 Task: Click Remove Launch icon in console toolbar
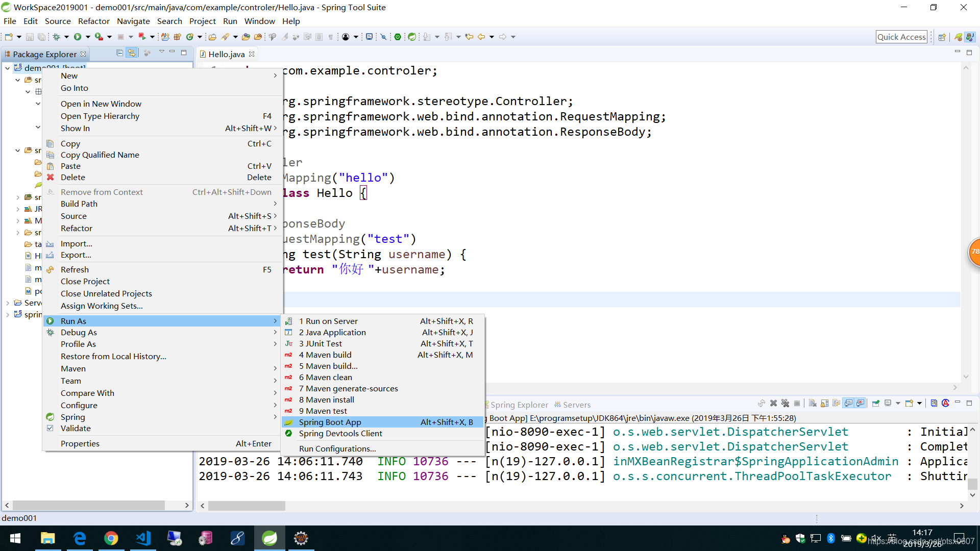(773, 403)
